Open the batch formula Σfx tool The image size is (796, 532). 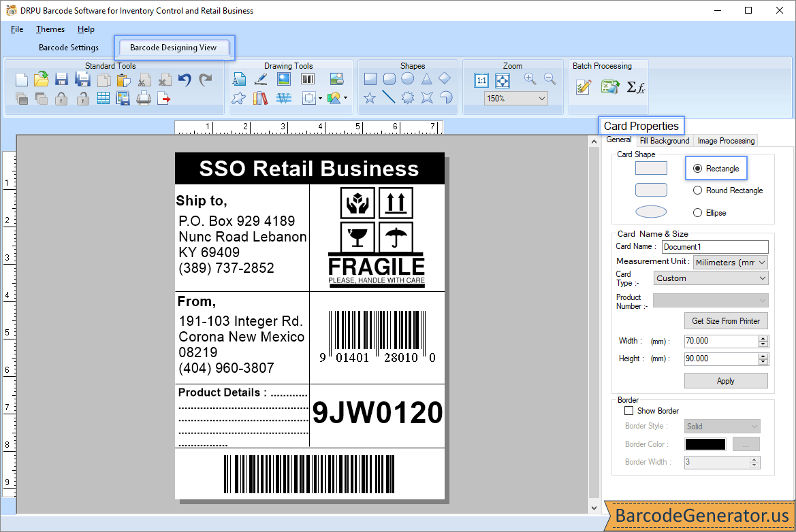pos(635,87)
